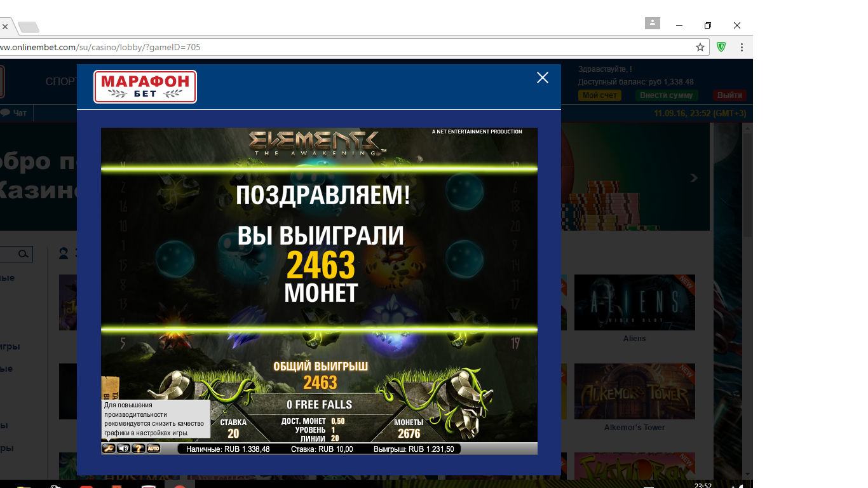
Task: Click the Марафон Бет logo
Action: (x=145, y=86)
